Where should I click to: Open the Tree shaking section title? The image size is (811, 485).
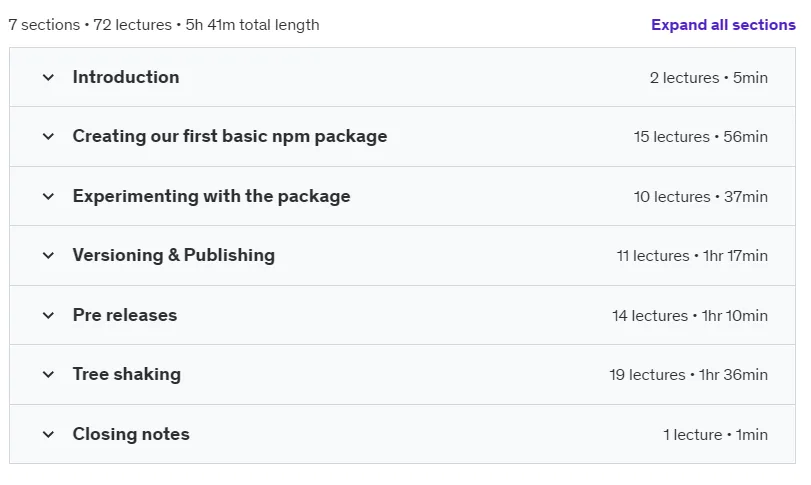click(127, 374)
